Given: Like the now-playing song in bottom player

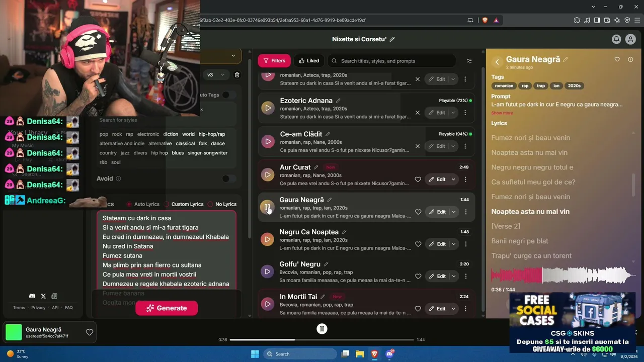Looking at the screenshot, I should tap(89, 332).
